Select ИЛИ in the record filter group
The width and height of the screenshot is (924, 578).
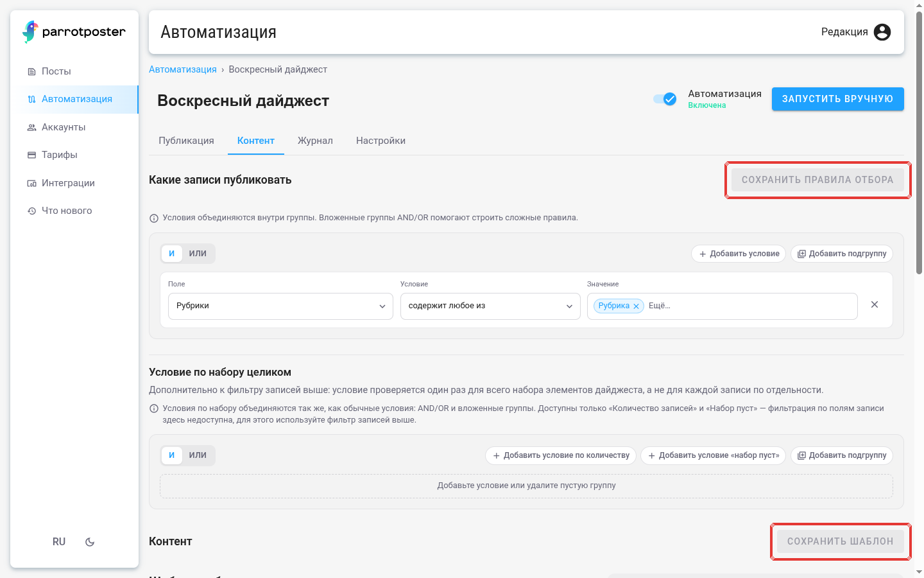pos(198,254)
